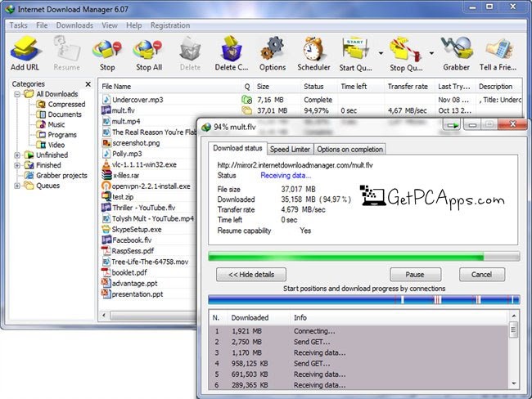The image size is (532, 399).
Task: Open Options via the gears icon
Action: pos(272,50)
